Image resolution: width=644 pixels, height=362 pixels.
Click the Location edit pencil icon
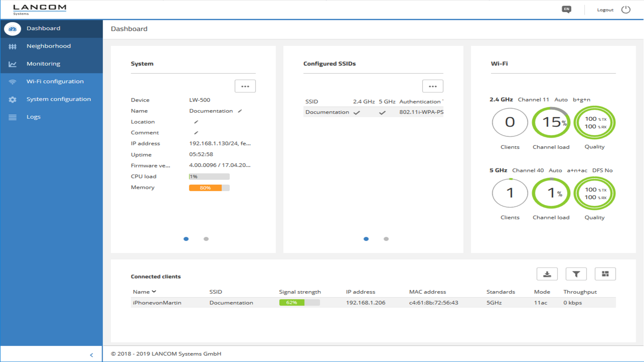click(x=196, y=122)
